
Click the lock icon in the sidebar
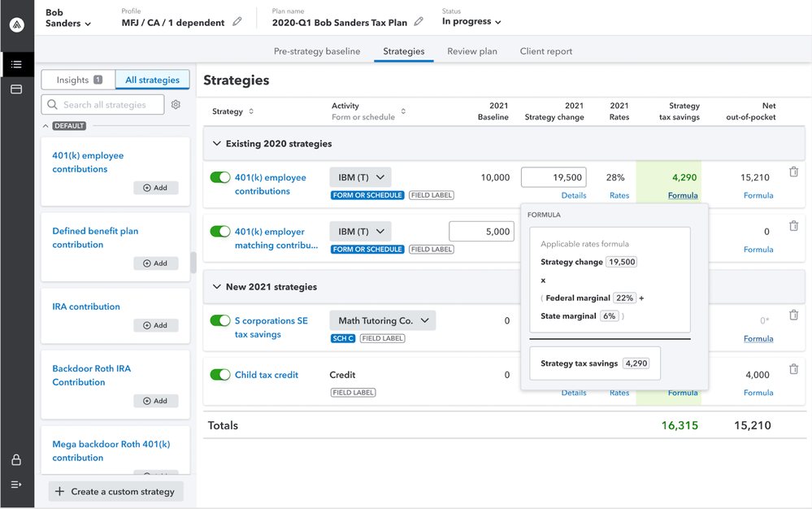coord(16,460)
